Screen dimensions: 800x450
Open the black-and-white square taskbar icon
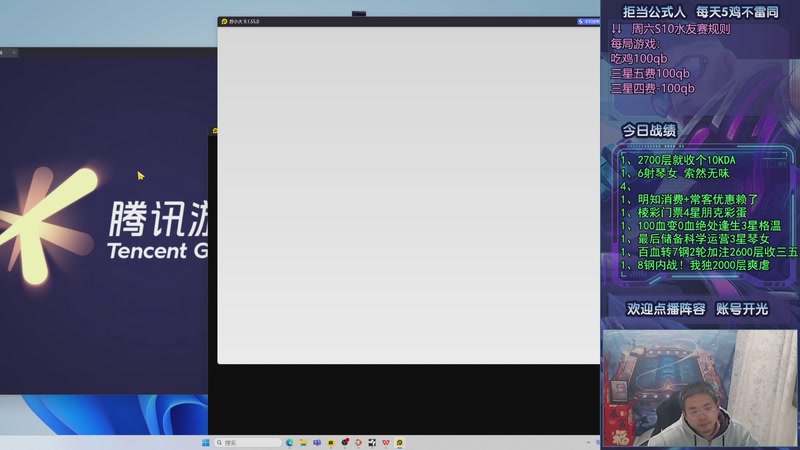tap(372, 442)
